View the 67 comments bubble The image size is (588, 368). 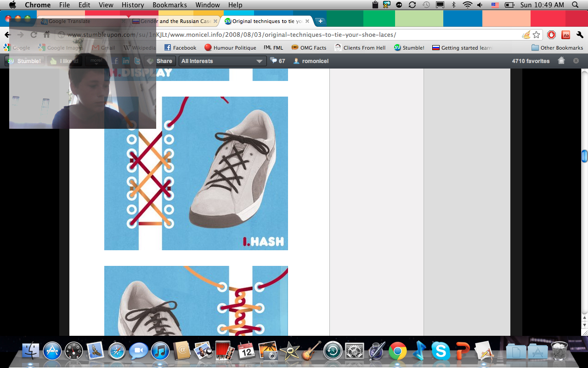(278, 61)
